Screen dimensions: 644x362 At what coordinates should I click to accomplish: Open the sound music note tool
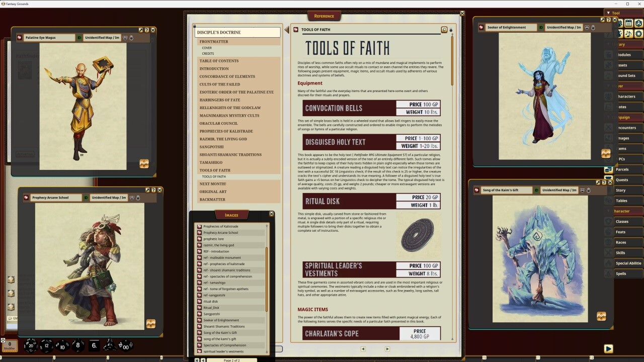pyautogui.click(x=628, y=34)
